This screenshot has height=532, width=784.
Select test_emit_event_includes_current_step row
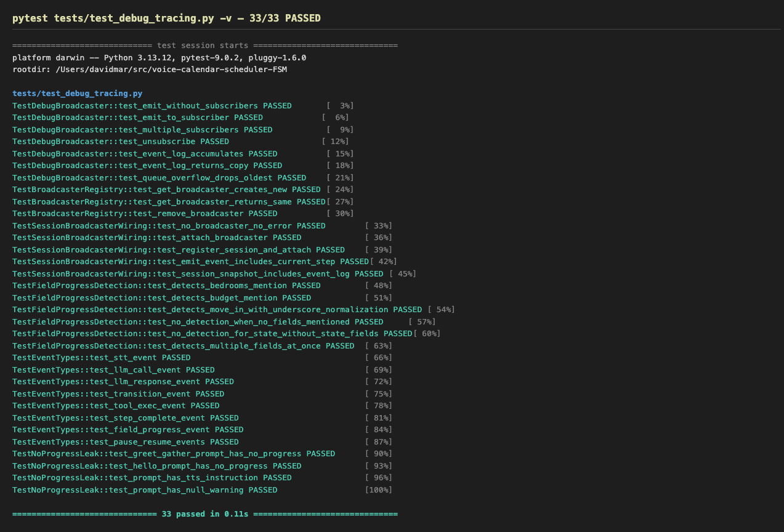point(204,262)
